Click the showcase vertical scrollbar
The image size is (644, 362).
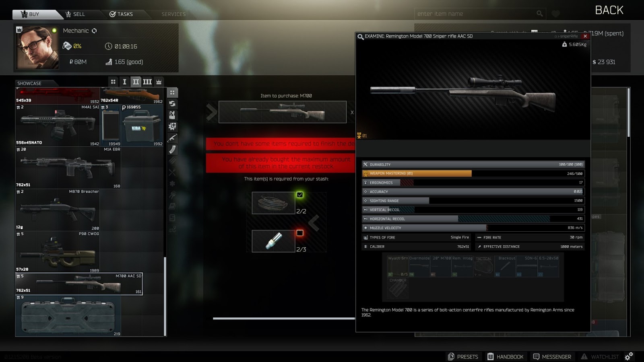tap(165, 297)
